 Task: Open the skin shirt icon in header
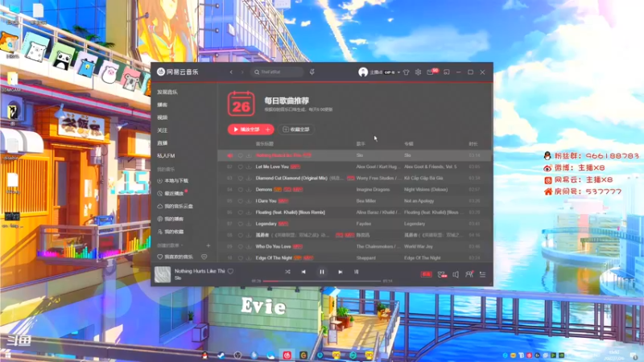[x=407, y=72]
